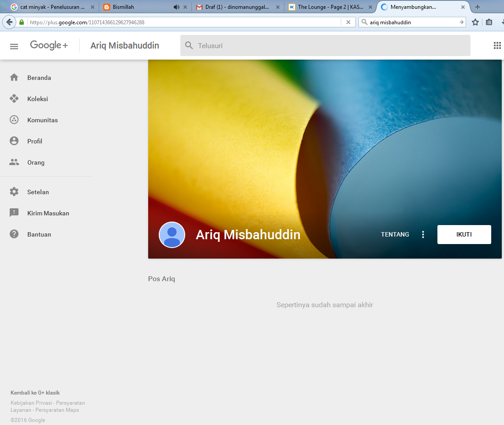
Task: Open Setelan gear settings icon
Action: (x=14, y=192)
